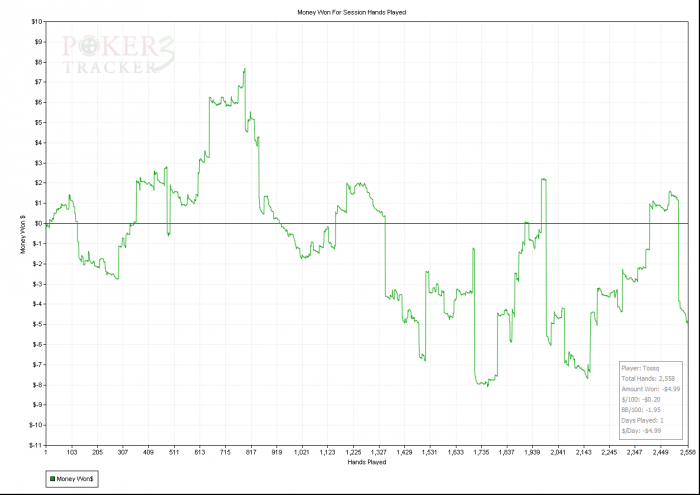Click the $-6 y-axis label
This screenshot has height=495, width=700.
coord(38,344)
